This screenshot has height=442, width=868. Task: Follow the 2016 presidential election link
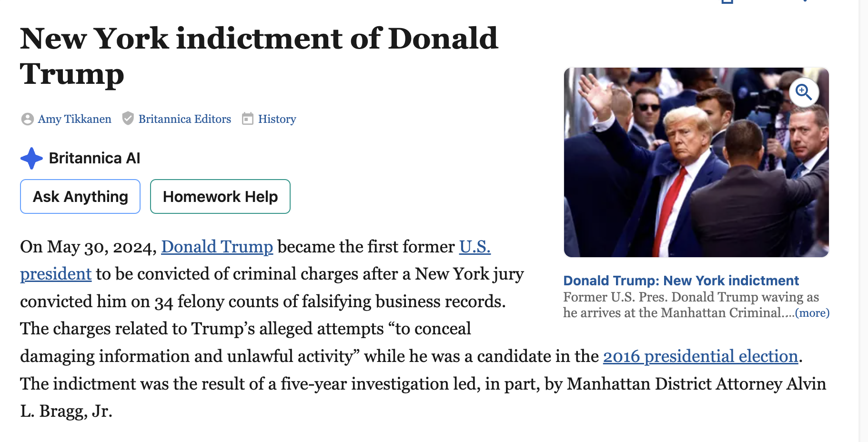(700, 356)
